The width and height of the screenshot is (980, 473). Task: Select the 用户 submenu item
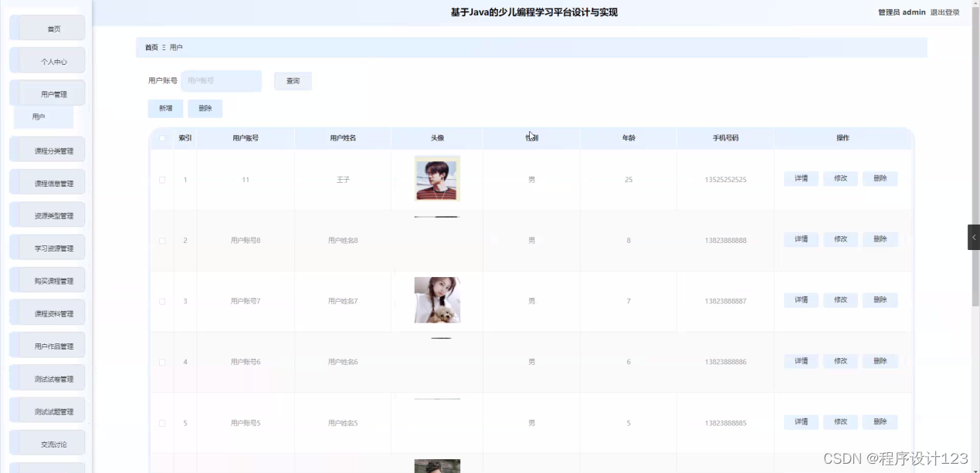[x=43, y=117]
